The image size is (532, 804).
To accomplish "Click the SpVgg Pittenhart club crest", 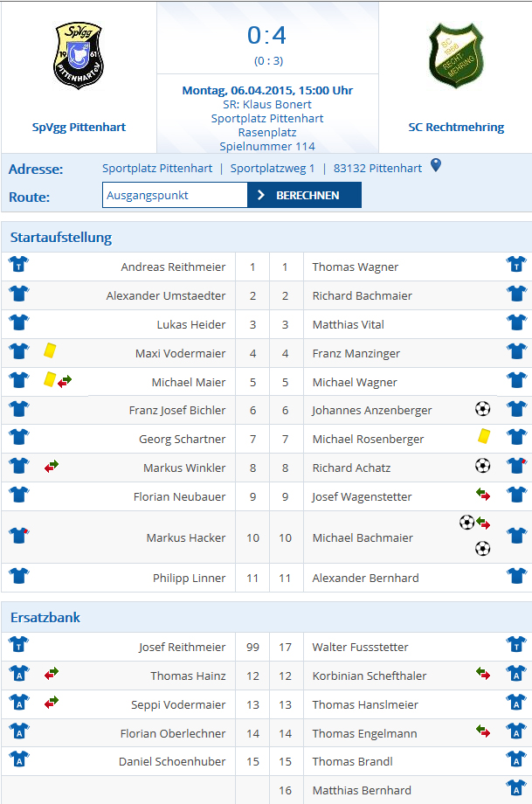I will pyautogui.click(x=79, y=55).
